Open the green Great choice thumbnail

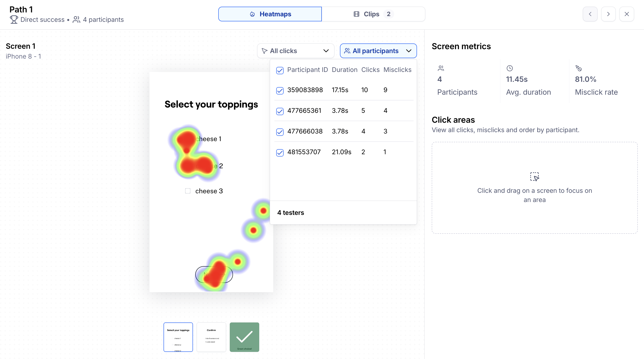(244, 337)
